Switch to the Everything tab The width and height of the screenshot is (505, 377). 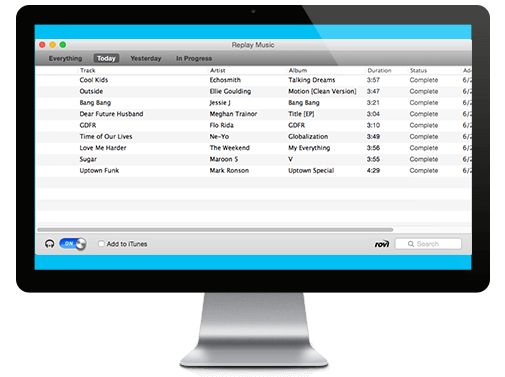tap(65, 58)
